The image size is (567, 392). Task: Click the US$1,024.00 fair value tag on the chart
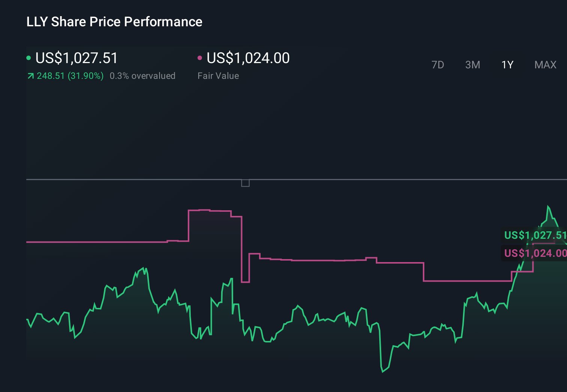535,253
